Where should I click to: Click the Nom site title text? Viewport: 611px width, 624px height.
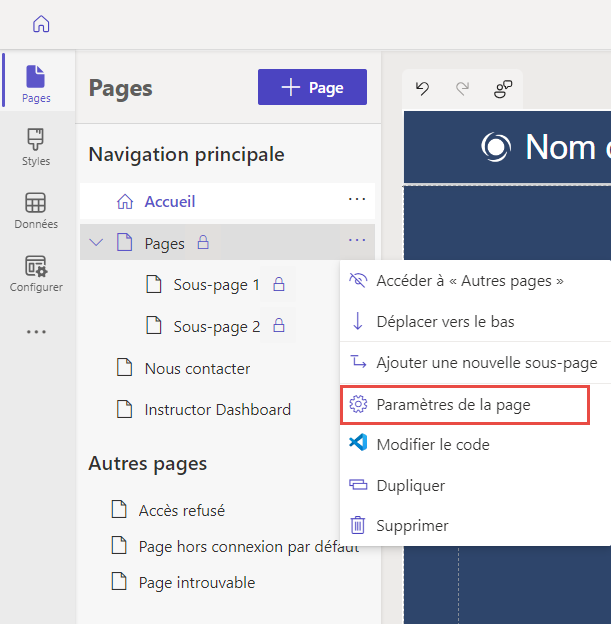tap(568, 147)
